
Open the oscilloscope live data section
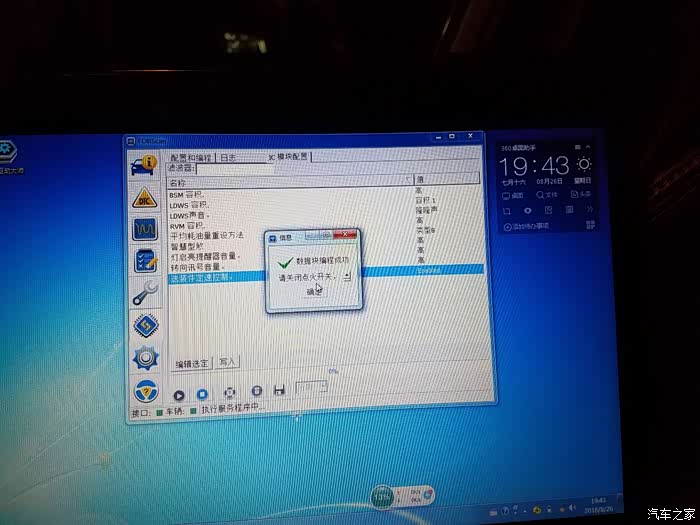[145, 229]
